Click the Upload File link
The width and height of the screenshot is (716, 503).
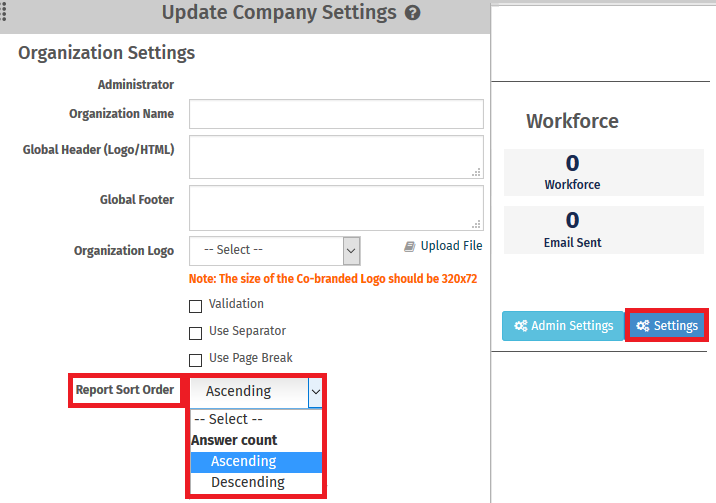[x=451, y=246]
